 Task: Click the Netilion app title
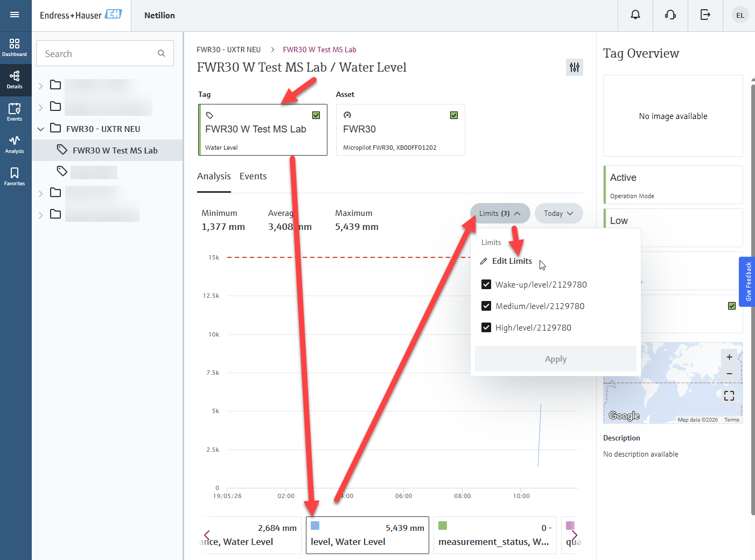159,16
